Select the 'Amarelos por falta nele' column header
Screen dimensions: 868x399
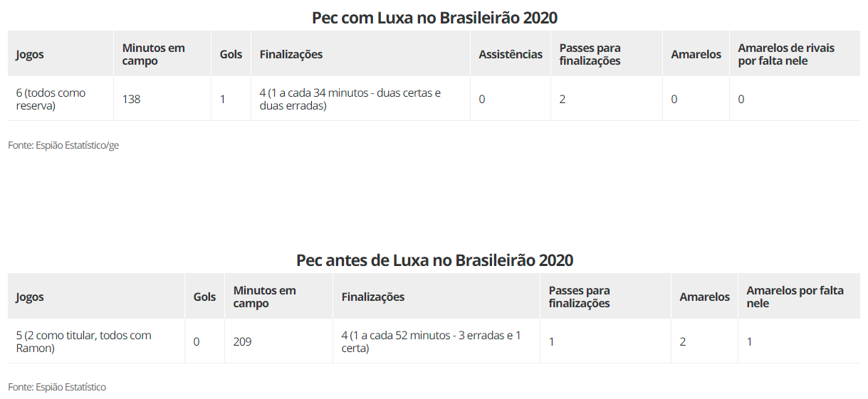(795, 297)
